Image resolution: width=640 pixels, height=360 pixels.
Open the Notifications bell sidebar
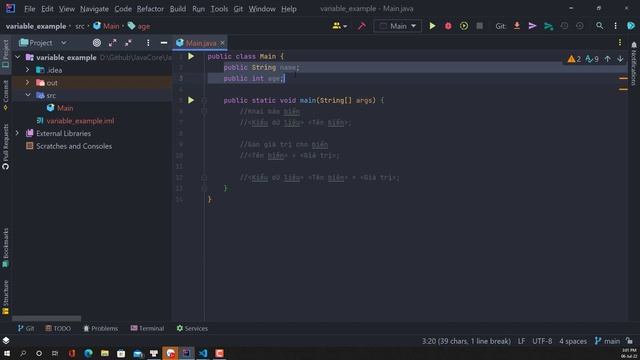[x=634, y=62]
